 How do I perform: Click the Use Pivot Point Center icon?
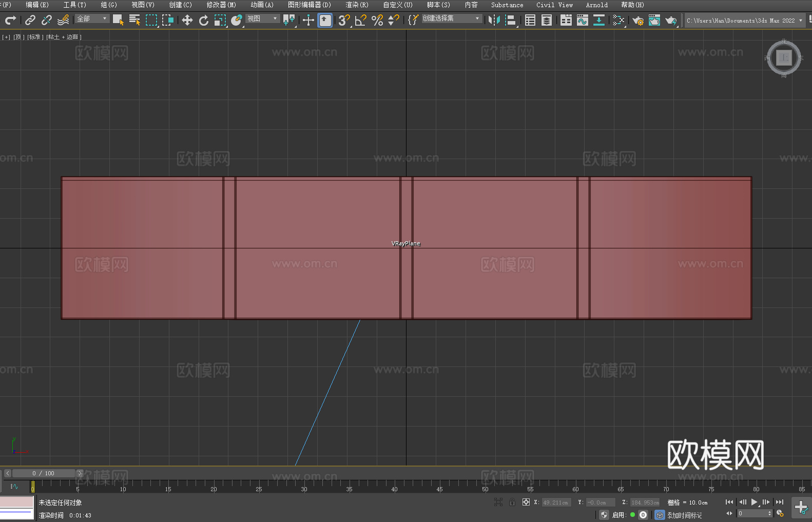point(289,20)
